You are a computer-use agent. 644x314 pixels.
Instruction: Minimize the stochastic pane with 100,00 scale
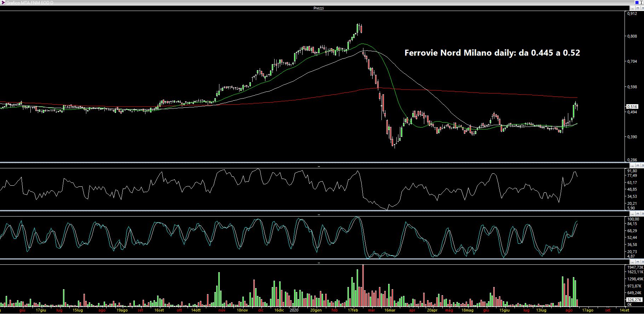coord(632,214)
